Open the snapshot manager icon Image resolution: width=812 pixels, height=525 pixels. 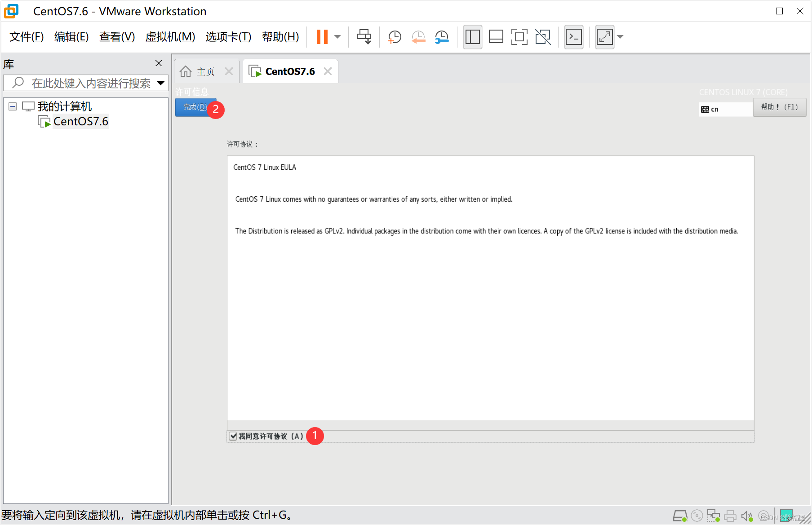442,37
